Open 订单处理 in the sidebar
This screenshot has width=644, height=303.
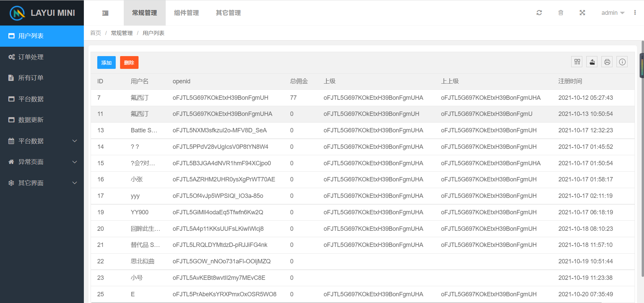(x=42, y=57)
